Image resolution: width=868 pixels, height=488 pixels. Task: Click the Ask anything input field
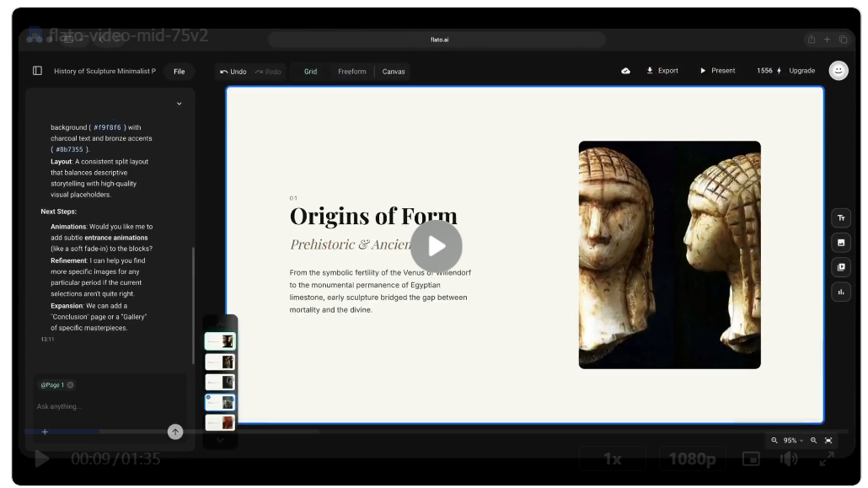tap(101, 407)
